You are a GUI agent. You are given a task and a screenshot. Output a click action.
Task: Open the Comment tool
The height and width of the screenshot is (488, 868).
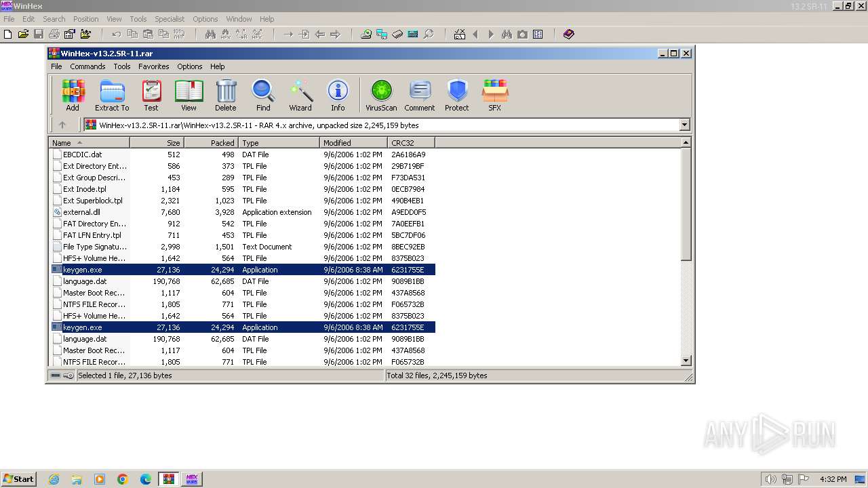pyautogui.click(x=420, y=95)
